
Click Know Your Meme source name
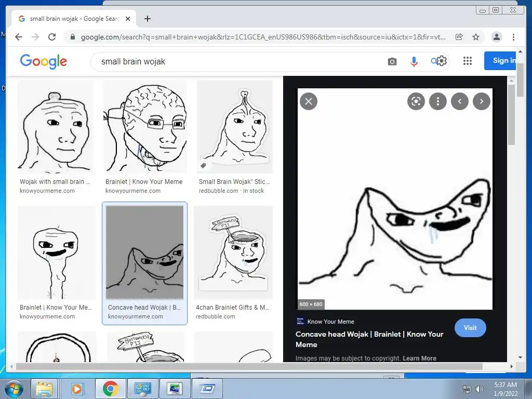331,322
